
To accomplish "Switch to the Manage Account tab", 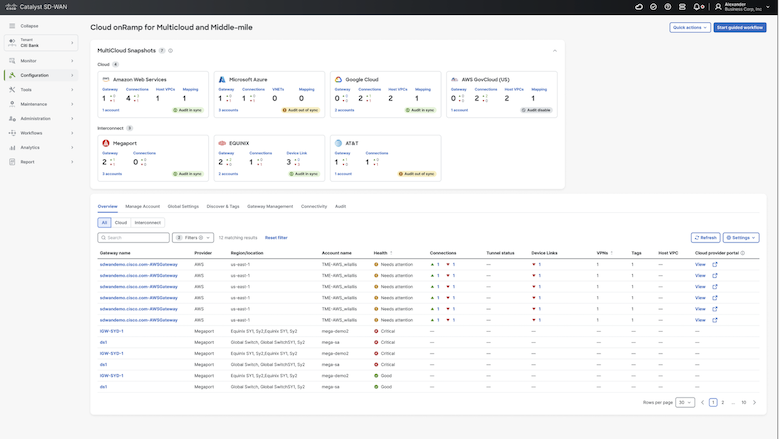I will 143,206.
